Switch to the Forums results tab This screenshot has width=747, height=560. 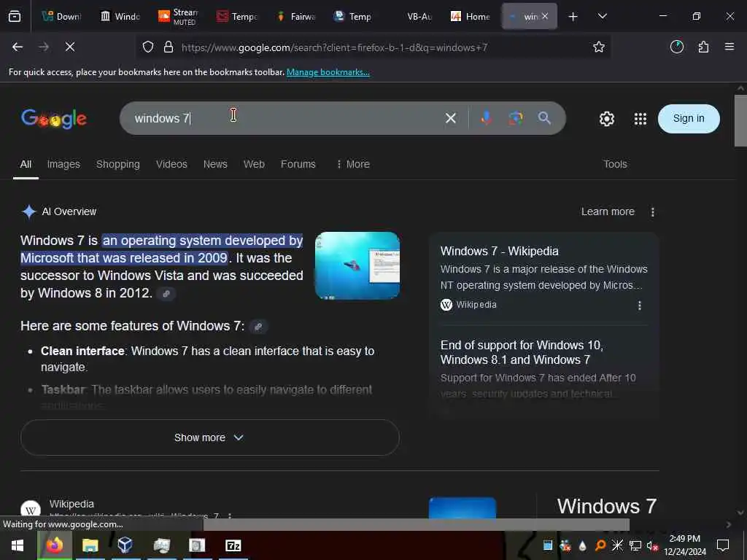tap(298, 164)
